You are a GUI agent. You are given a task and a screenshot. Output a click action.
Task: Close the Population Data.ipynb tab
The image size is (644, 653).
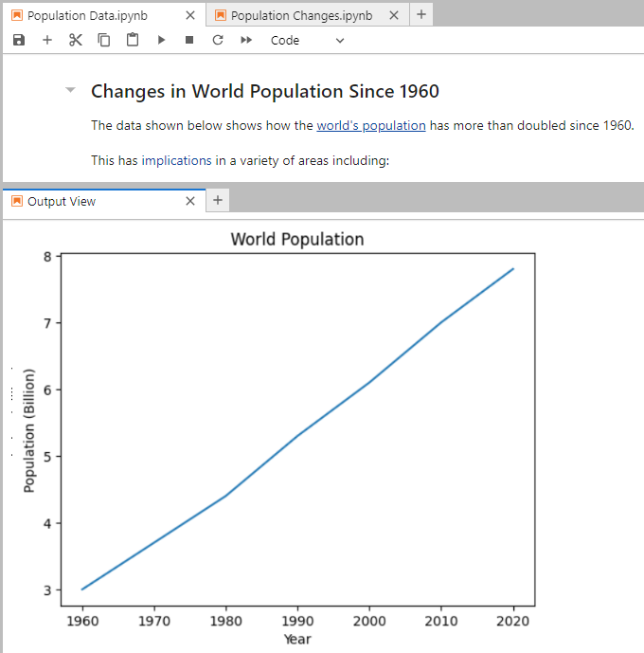[x=189, y=15]
